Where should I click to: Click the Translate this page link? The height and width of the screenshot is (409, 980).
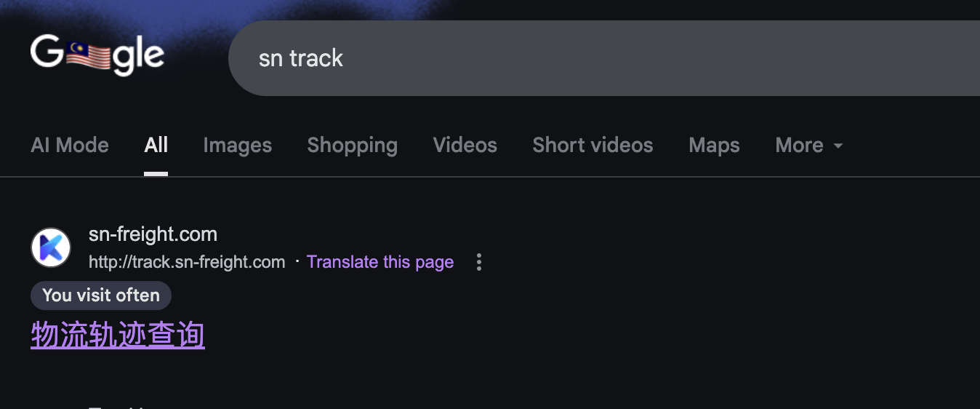coord(380,262)
